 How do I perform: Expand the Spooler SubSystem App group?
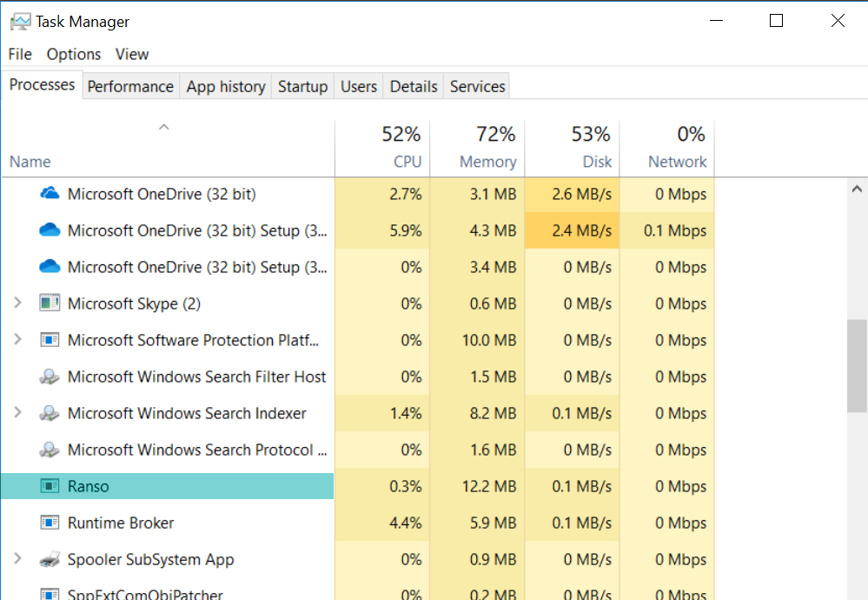point(17,559)
